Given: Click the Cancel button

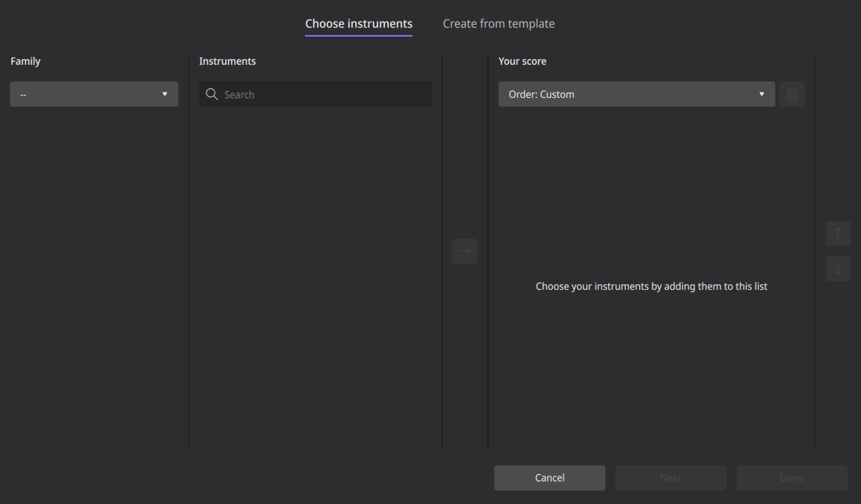Looking at the screenshot, I should click(x=549, y=478).
